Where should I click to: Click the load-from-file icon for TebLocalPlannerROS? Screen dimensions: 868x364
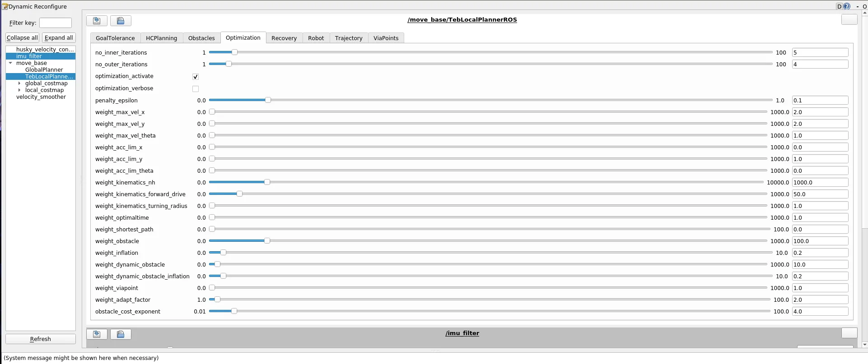97,21
